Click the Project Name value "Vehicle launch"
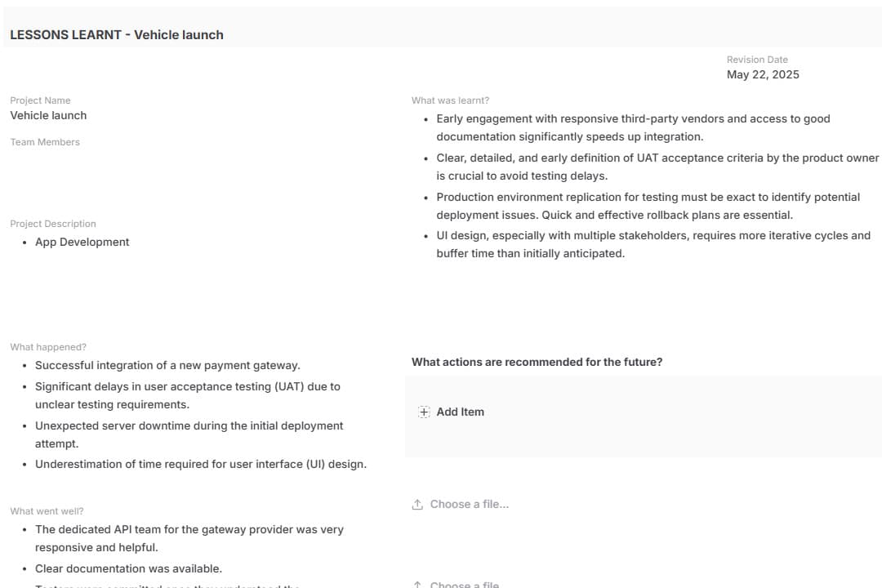This screenshot has height=588, width=882. point(48,116)
